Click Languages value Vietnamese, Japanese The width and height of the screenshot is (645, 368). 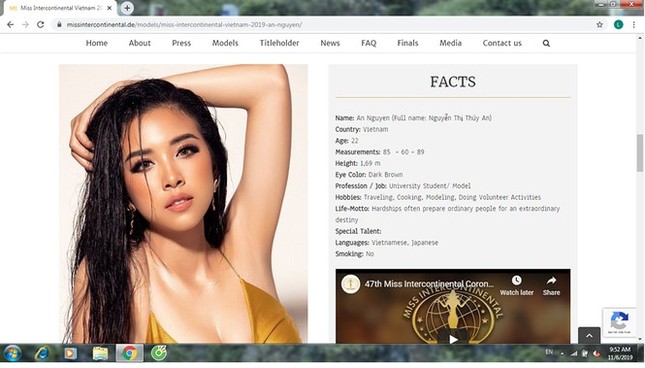tap(405, 243)
